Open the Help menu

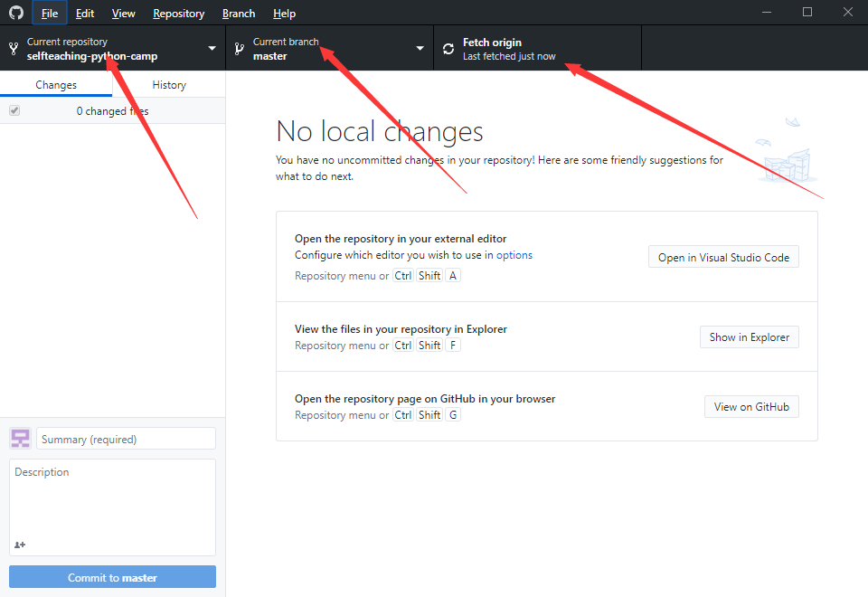tap(284, 13)
